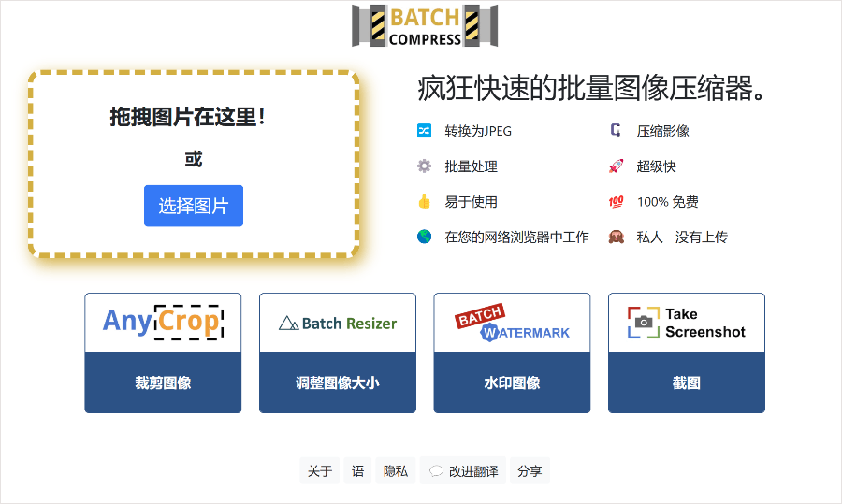Open the 隐私 footer item
This screenshot has width=842, height=504.
[395, 470]
